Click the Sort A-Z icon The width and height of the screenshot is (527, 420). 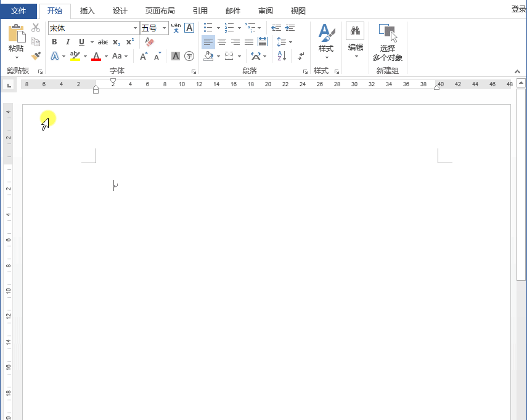point(282,56)
